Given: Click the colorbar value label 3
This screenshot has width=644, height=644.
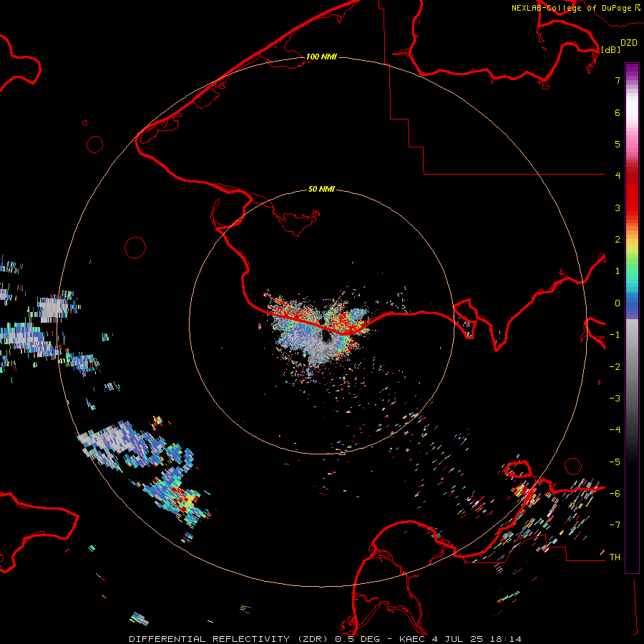Looking at the screenshot, I should pos(618,208).
